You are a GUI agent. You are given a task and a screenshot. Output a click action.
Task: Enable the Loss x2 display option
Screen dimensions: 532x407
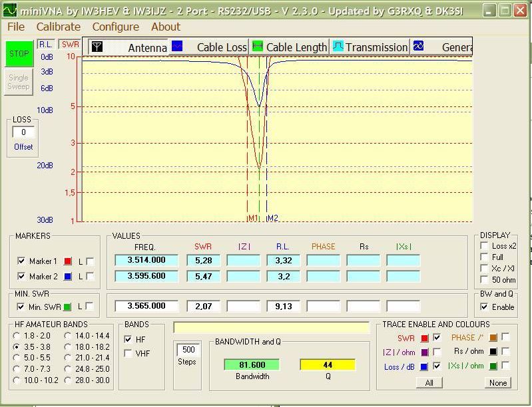coord(484,246)
